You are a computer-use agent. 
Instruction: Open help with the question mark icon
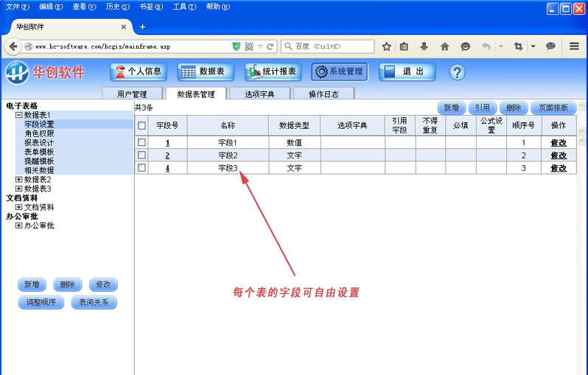[457, 72]
